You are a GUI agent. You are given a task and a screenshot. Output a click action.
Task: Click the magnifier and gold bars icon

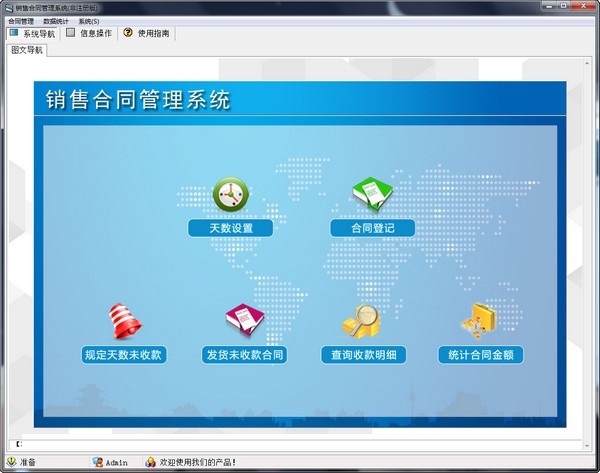[361, 321]
